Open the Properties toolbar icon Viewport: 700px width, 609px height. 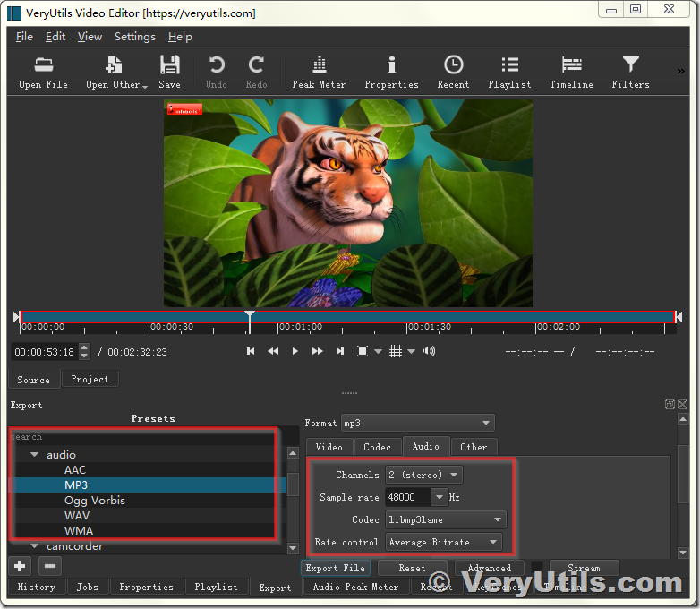pyautogui.click(x=391, y=73)
